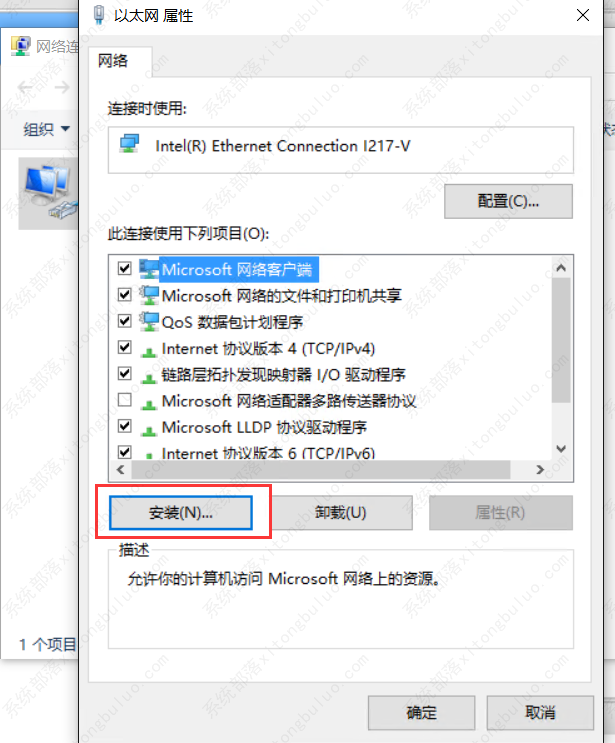This screenshot has width=615, height=743.
Task: Enable Microsoft 网络适配器多路传送器协议 checkbox
Action: [x=125, y=400]
